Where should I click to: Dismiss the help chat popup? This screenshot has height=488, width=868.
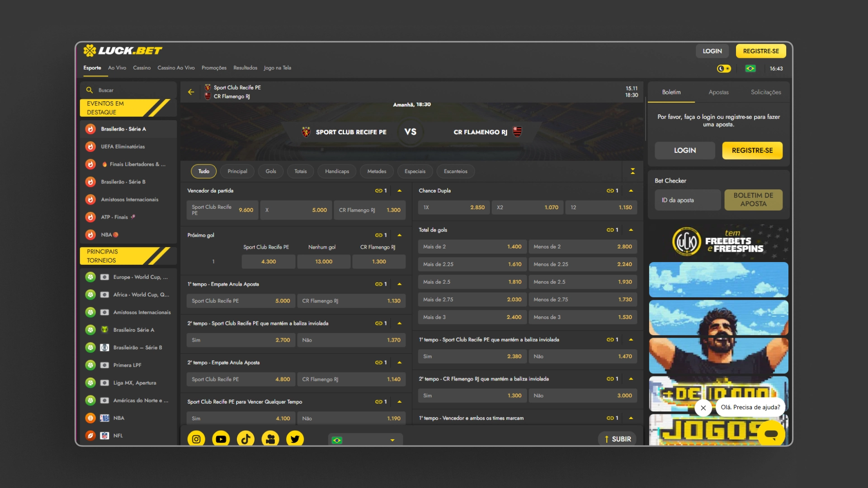tap(703, 408)
